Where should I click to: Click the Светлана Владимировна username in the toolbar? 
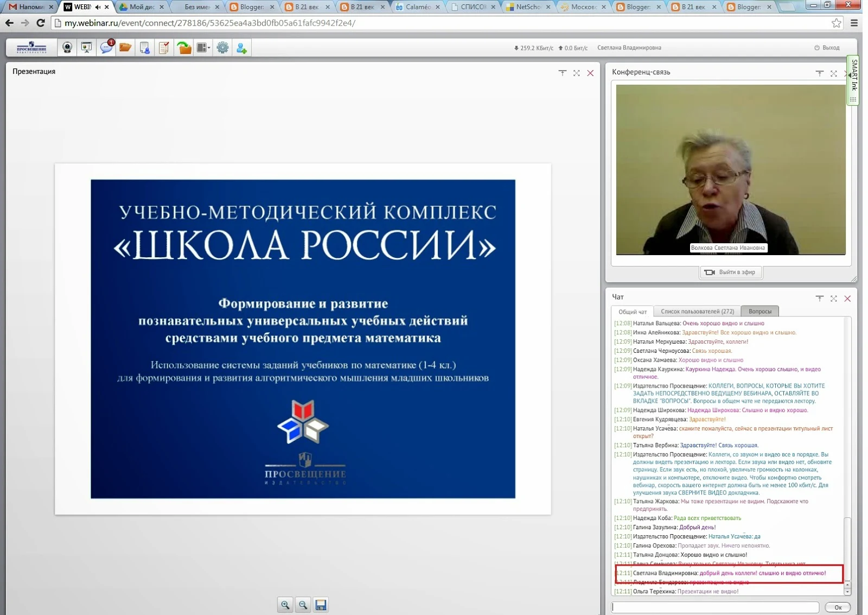click(x=629, y=48)
